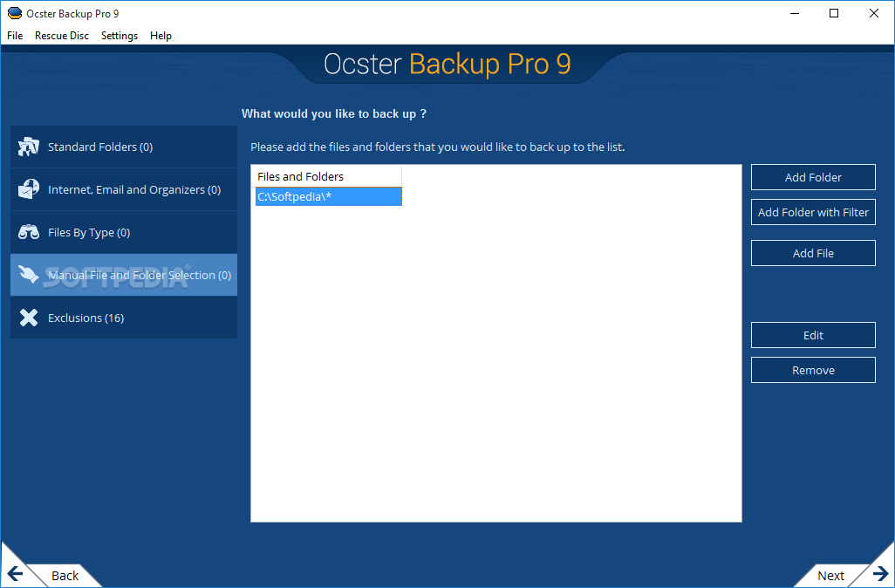
Task: Open the Rescue Disc menu
Action: [x=62, y=36]
